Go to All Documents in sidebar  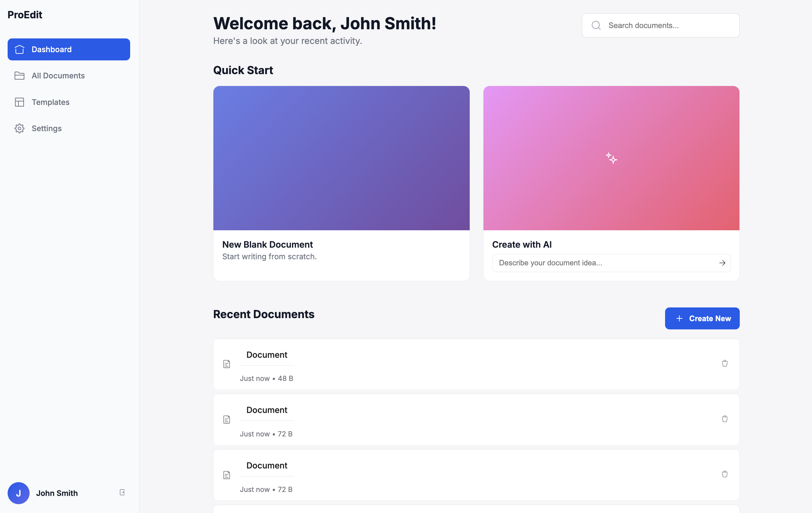pyautogui.click(x=58, y=76)
